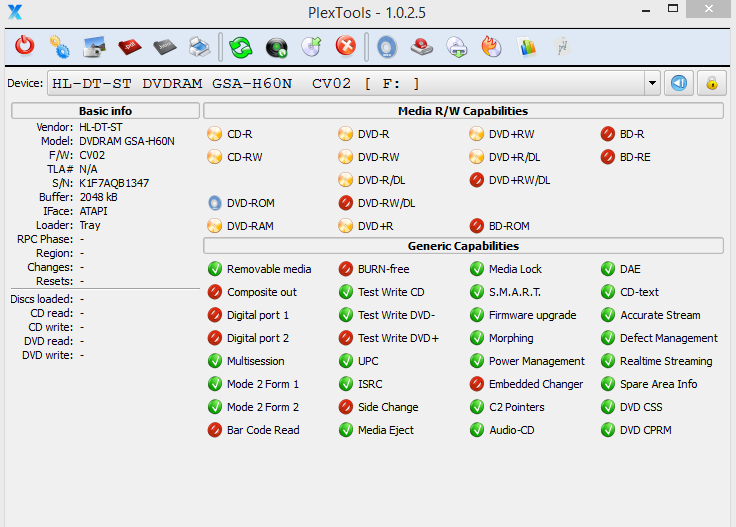Select the serial number K1F7AQB1347

[114, 183]
